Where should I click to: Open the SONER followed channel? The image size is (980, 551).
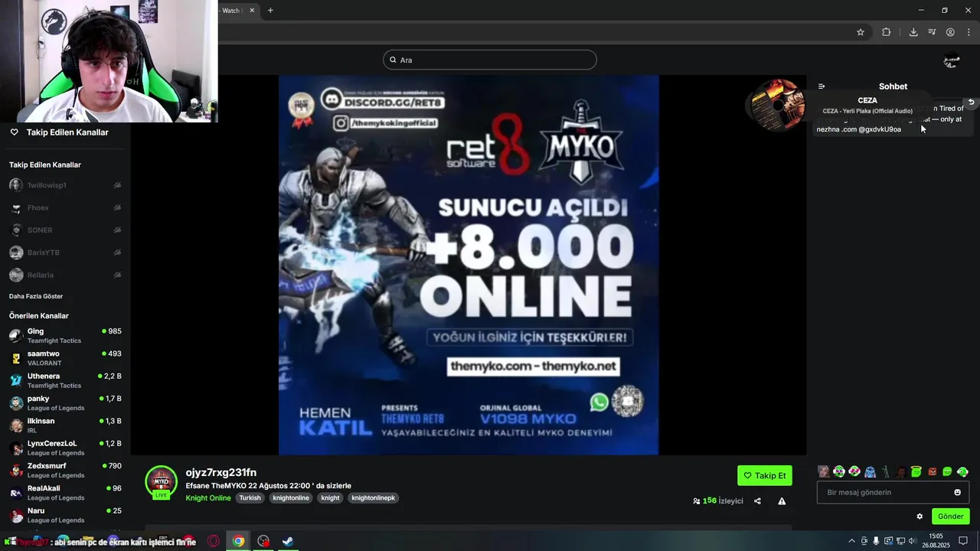point(65,230)
